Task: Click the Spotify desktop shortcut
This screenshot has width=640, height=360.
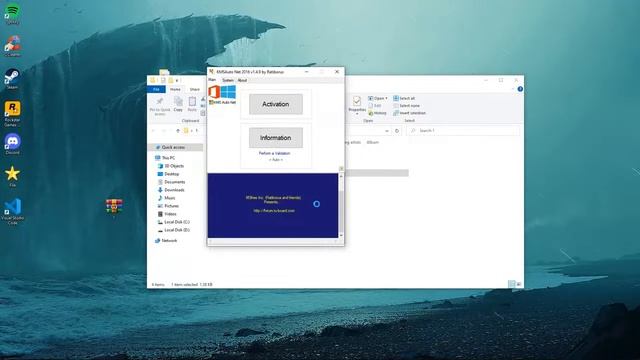Action: (13, 13)
